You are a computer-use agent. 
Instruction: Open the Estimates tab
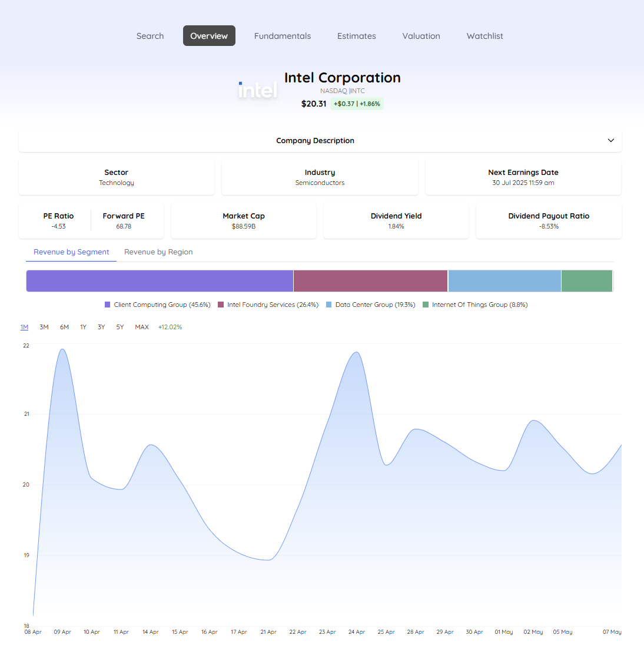pyautogui.click(x=356, y=36)
